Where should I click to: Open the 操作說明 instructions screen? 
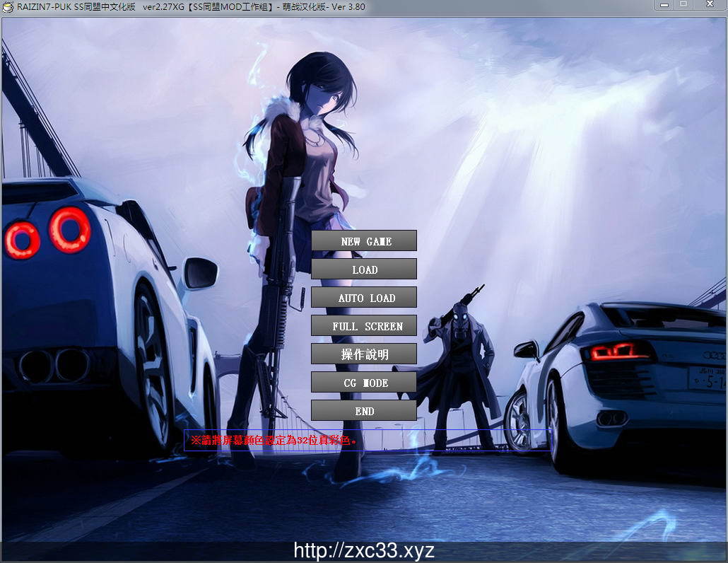click(x=364, y=354)
